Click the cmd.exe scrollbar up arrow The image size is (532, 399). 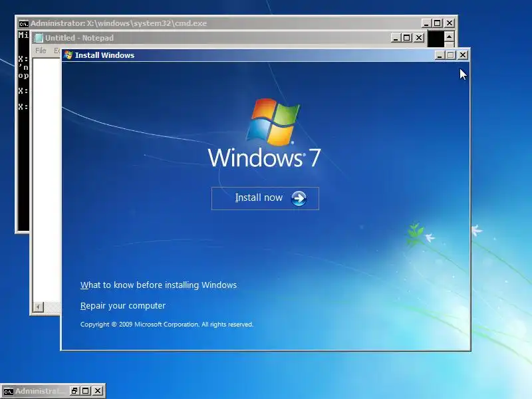point(450,37)
